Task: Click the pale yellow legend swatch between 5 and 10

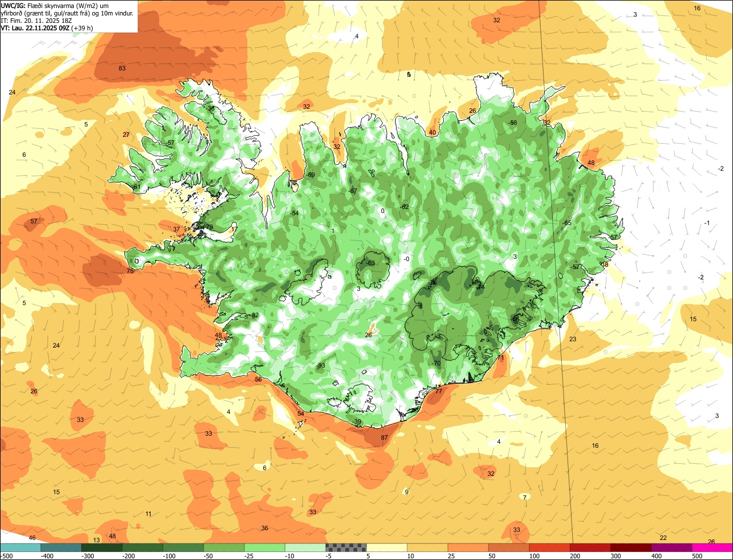Action: [x=387, y=547]
